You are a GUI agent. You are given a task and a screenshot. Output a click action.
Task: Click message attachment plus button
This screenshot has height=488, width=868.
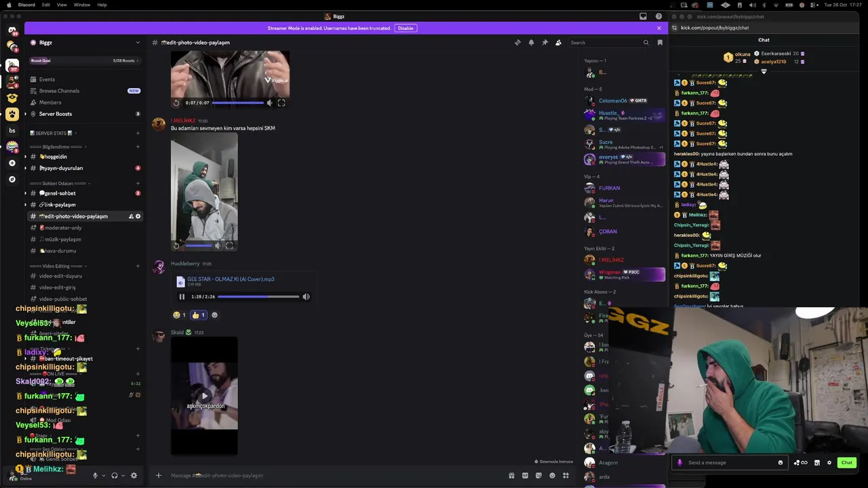point(159,475)
